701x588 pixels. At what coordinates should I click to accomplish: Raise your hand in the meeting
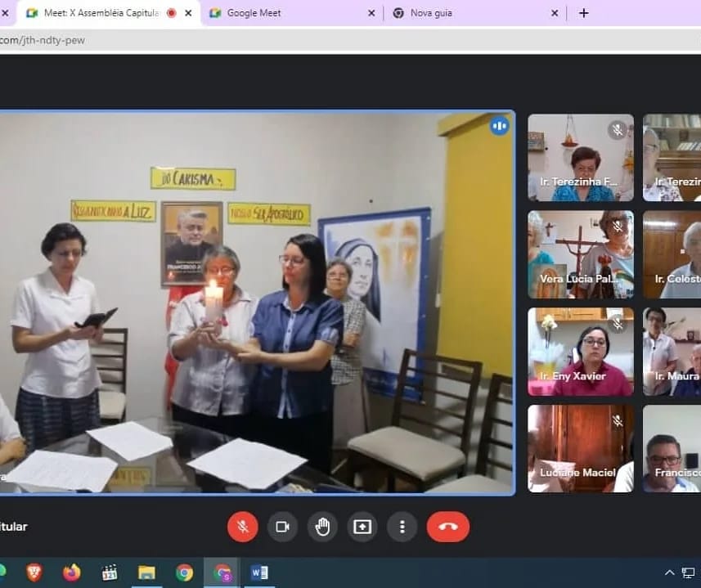pos(322,527)
